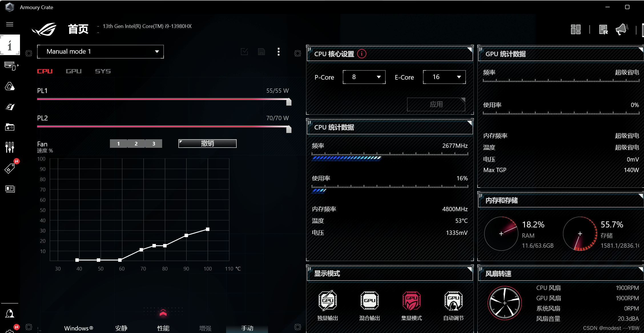Select fan curve preset 2
This screenshot has height=333, width=644.
[x=136, y=144]
